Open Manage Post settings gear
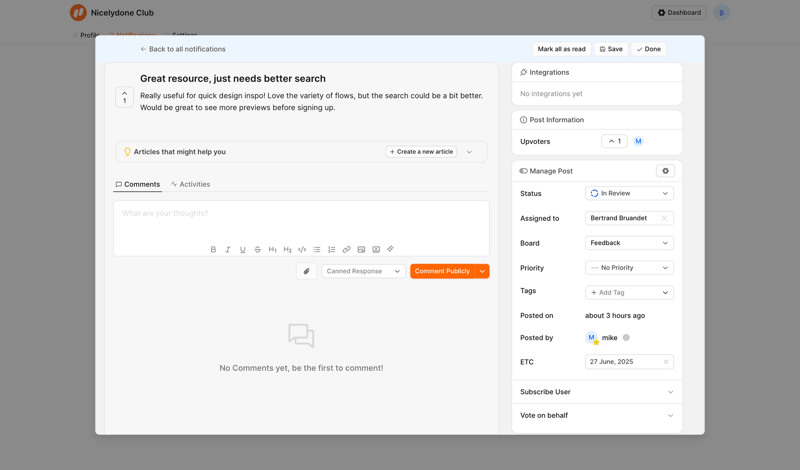Screen dimensions: 800x470 [x=665, y=171]
